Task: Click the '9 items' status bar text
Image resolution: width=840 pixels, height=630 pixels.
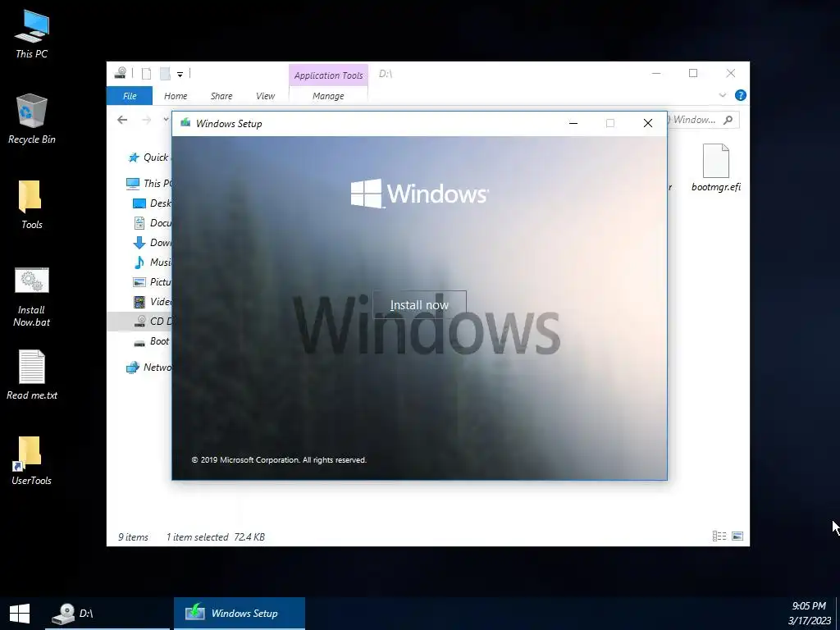Action: click(133, 536)
